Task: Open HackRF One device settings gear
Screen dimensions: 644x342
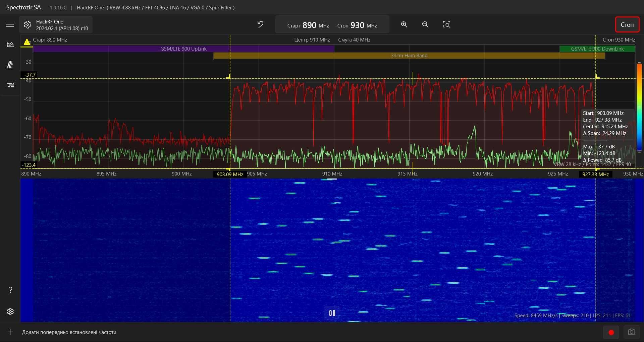Action: click(x=28, y=25)
